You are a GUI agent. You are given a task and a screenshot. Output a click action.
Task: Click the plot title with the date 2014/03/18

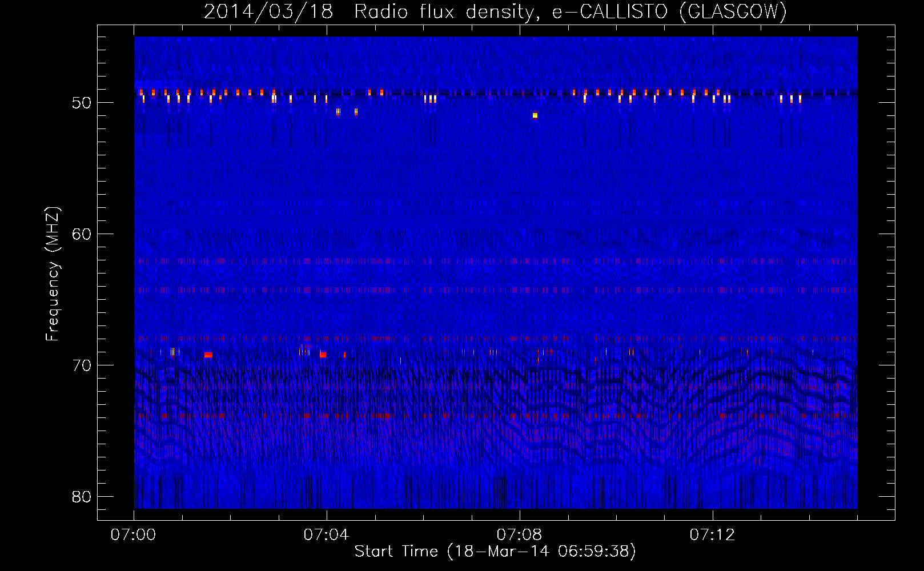pyautogui.click(x=495, y=11)
